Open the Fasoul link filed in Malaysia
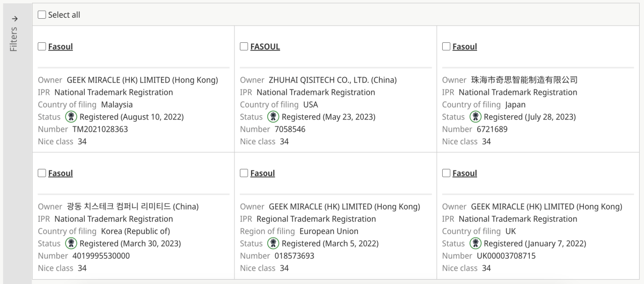644x284 pixels. 61,47
